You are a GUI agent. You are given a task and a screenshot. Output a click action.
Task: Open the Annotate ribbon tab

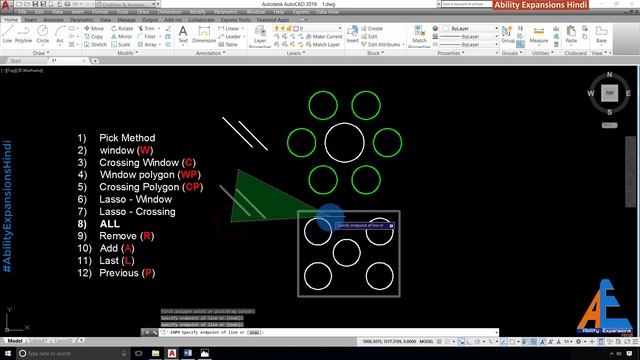[x=53, y=20]
